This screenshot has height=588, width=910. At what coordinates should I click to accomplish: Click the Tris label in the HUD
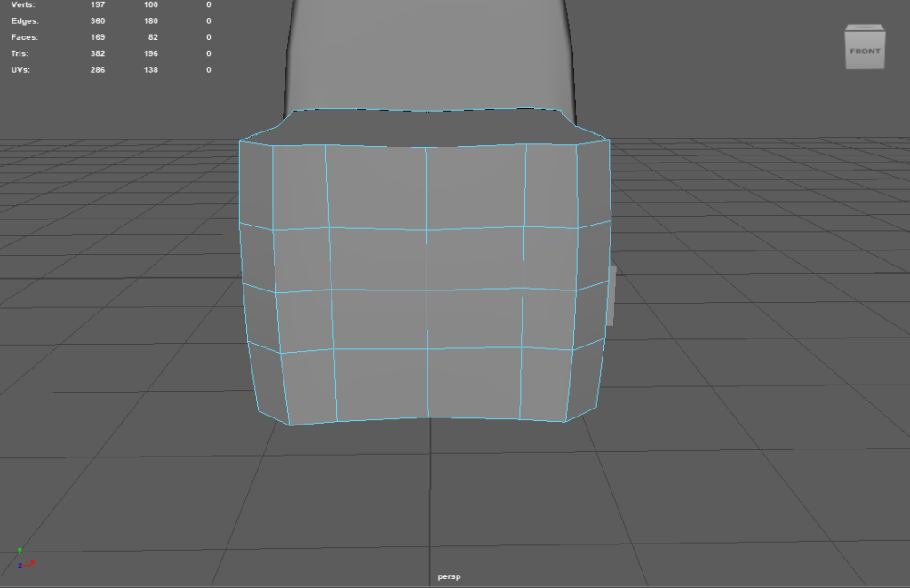(20, 53)
